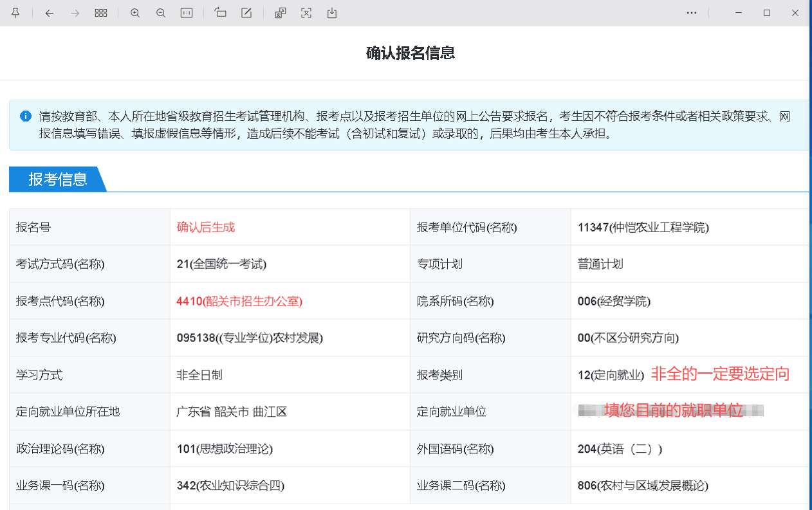Screen dimensions: 812x510
Task: Maximize the viewer window
Action: 767,13
